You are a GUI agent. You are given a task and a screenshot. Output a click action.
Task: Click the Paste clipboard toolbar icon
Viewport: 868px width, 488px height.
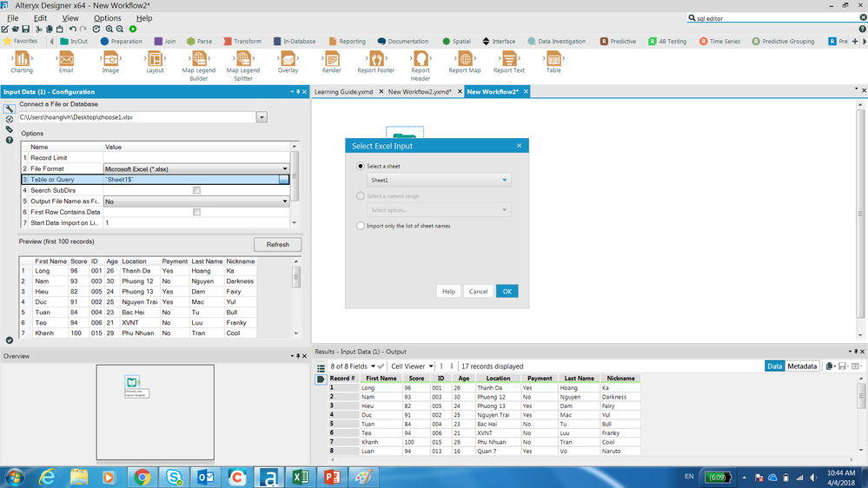pos(60,29)
